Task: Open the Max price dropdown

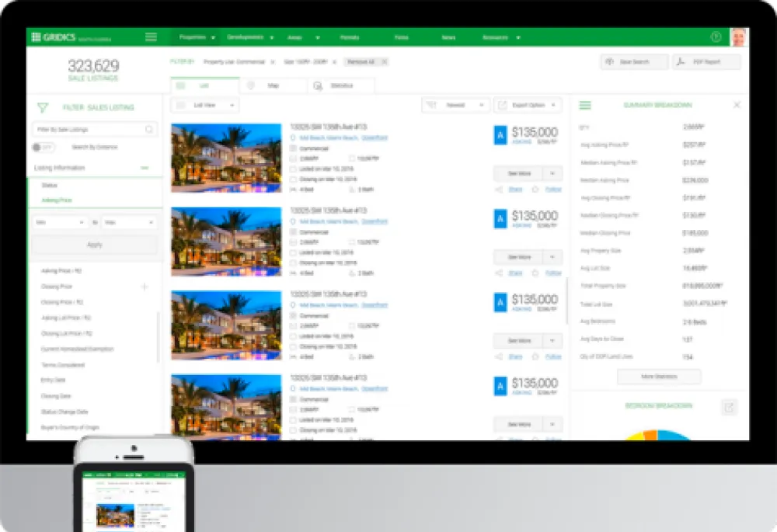Action: tap(129, 222)
